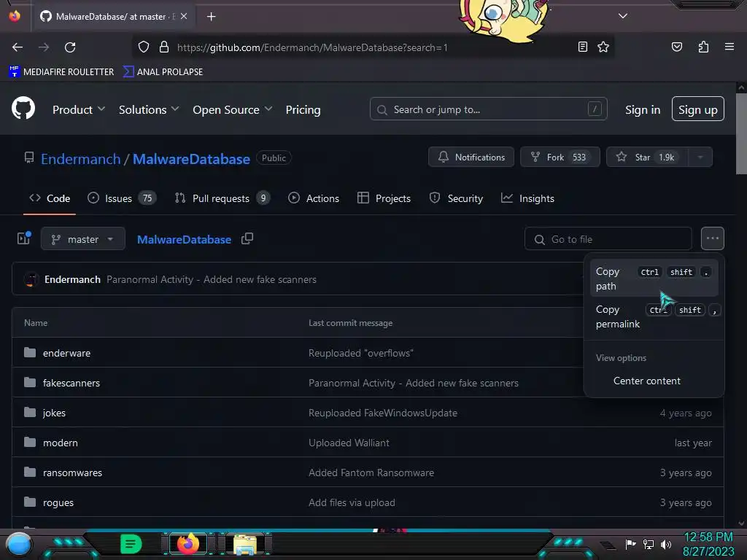Image resolution: width=747 pixels, height=560 pixels.
Task: Copy path icon next to MalwareDatabase breadcrumb
Action: (247, 238)
